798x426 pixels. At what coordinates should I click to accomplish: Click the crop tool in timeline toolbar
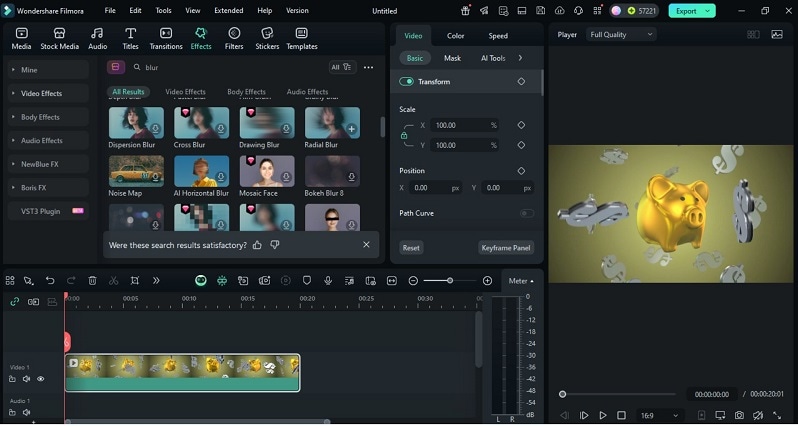point(134,280)
